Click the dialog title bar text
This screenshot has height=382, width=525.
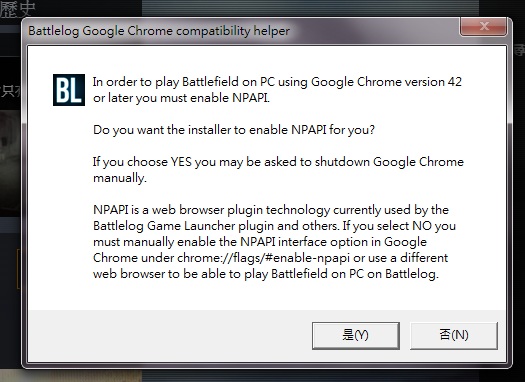(159, 31)
